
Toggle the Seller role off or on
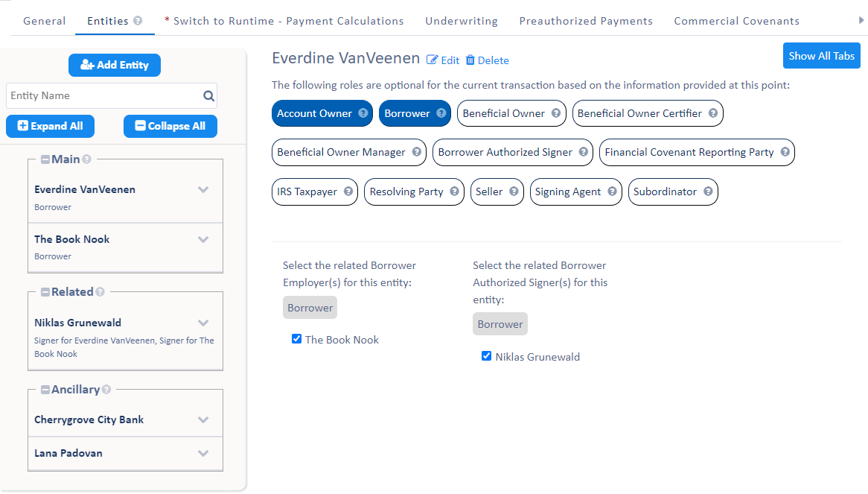pyautogui.click(x=489, y=191)
